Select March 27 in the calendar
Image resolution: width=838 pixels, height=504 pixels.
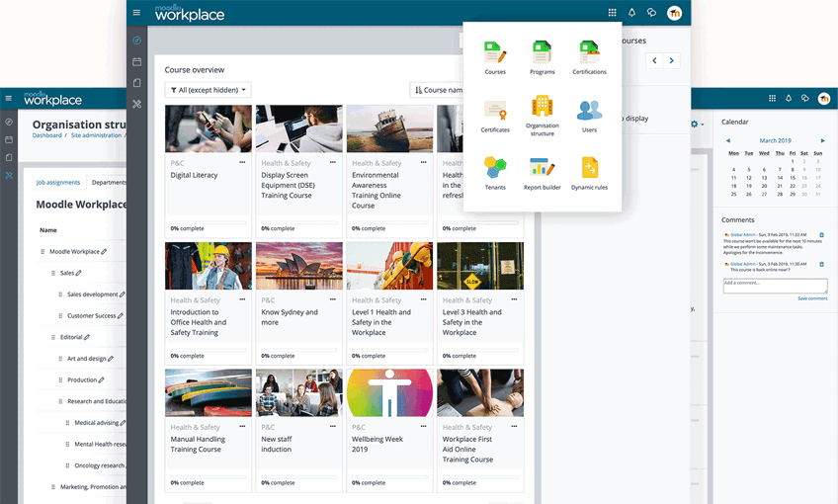pos(764,194)
